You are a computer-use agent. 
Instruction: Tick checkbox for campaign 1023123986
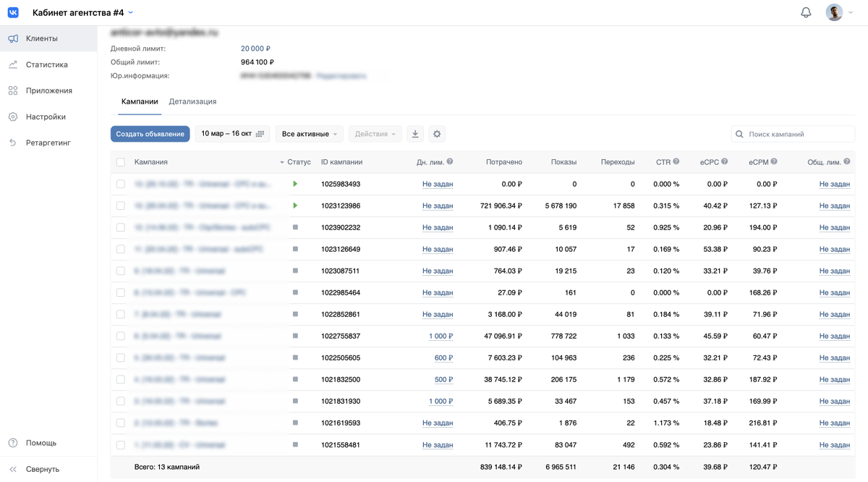coord(121,206)
